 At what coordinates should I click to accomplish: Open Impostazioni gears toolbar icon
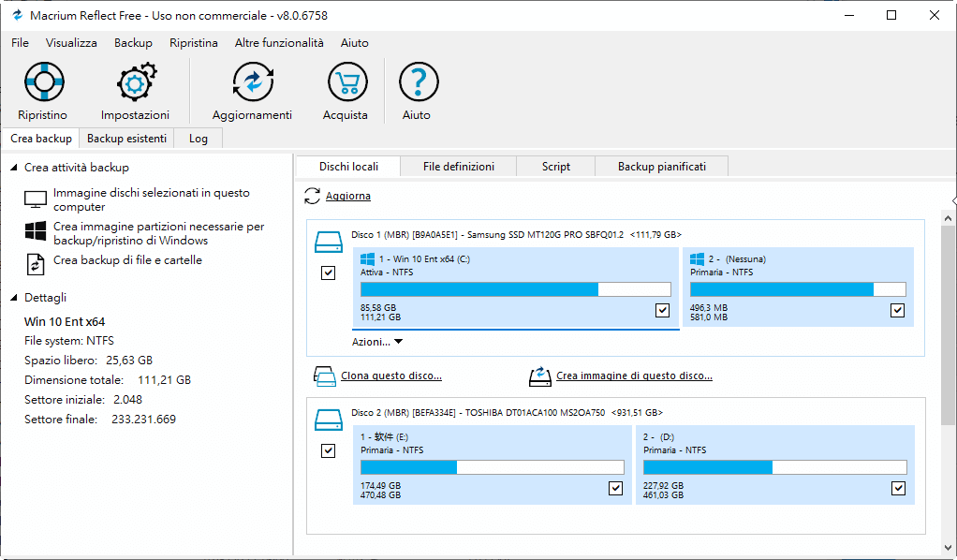(x=135, y=82)
